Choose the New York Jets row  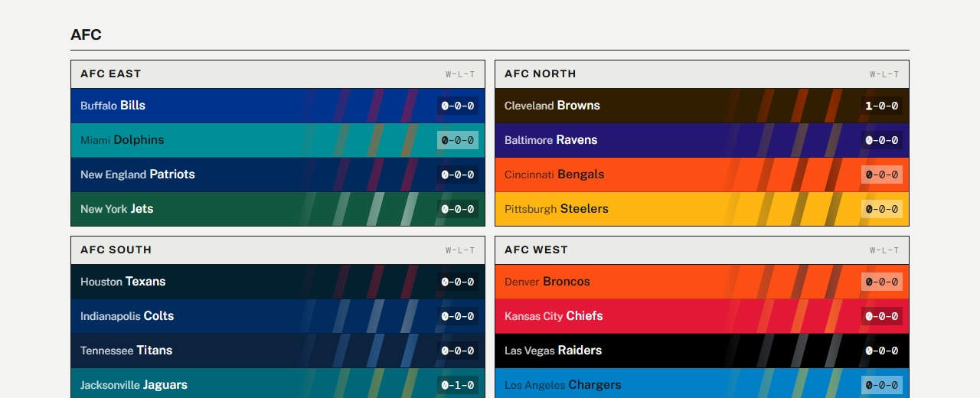(x=278, y=209)
